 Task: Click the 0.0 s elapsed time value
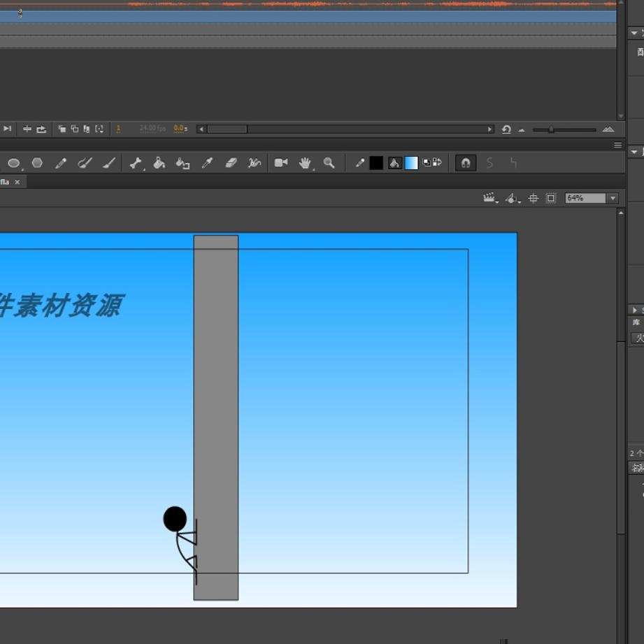tap(180, 129)
